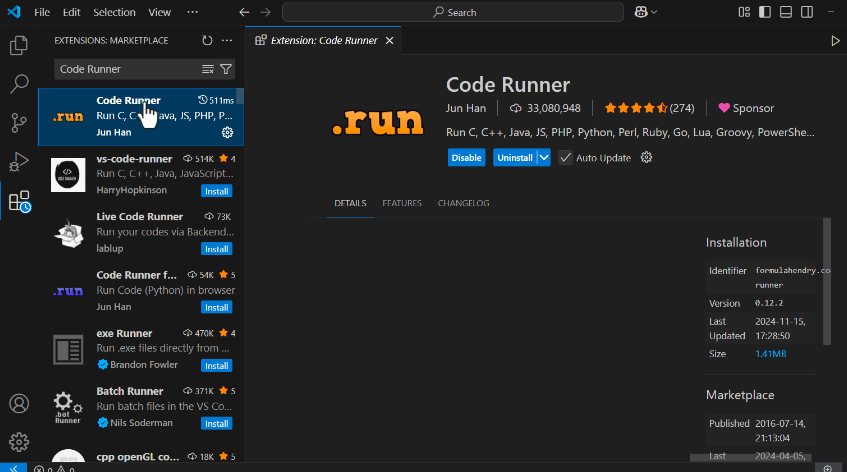Select the exe Runner list item
847x472 pixels.
pos(141,349)
